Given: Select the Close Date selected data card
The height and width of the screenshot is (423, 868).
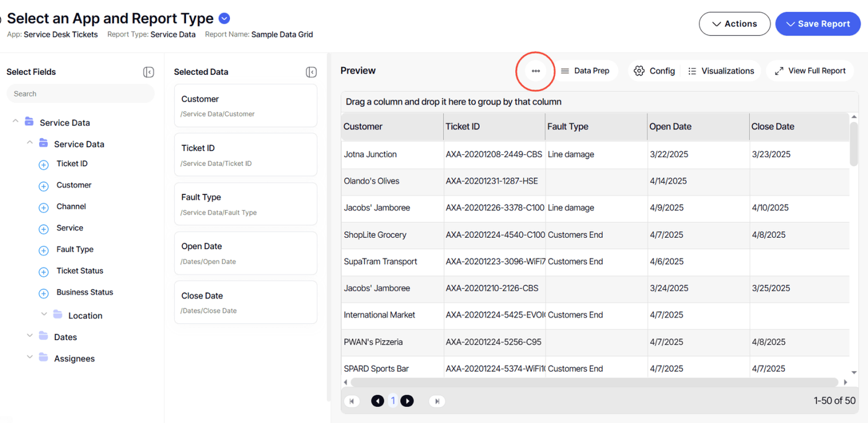Looking at the screenshot, I should click(246, 302).
